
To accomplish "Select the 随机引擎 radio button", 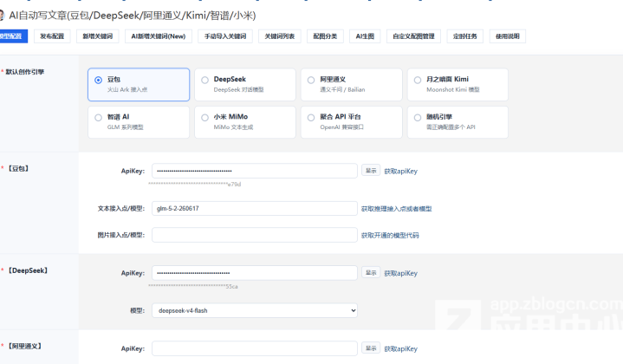I will point(418,118).
